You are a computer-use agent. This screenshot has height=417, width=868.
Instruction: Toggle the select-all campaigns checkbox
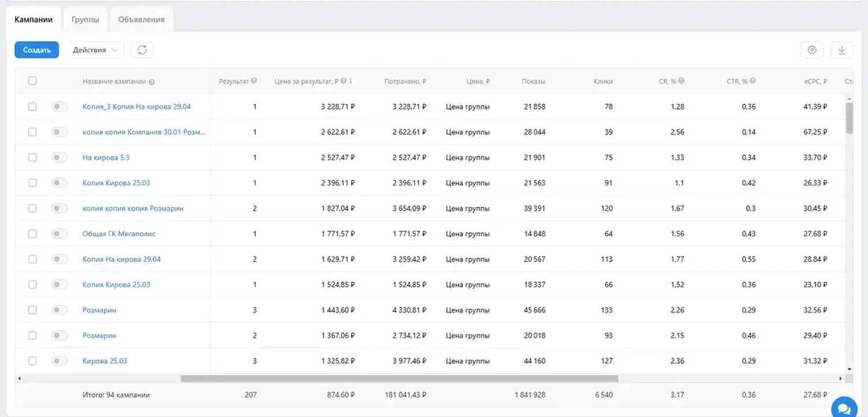point(32,81)
